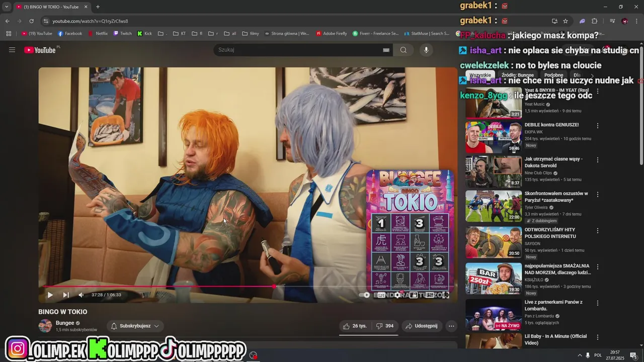The image size is (644, 362).
Task: Select the Podobne filter chip
Action: 553,75
